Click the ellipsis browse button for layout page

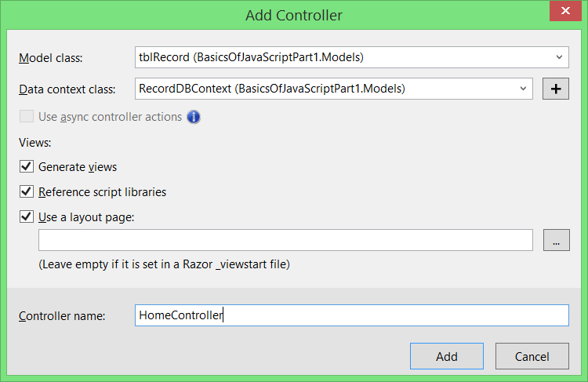[556, 240]
